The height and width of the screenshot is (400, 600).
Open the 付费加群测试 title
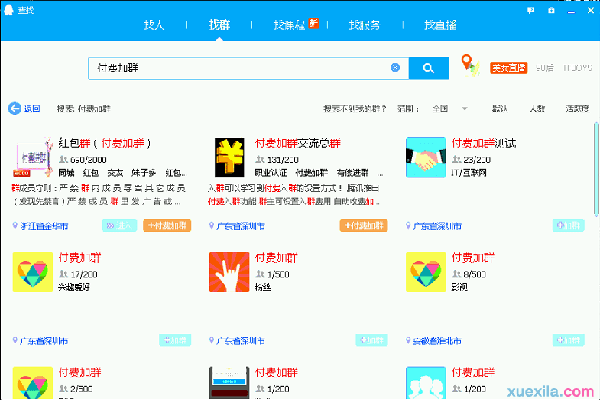pyautogui.click(x=484, y=143)
